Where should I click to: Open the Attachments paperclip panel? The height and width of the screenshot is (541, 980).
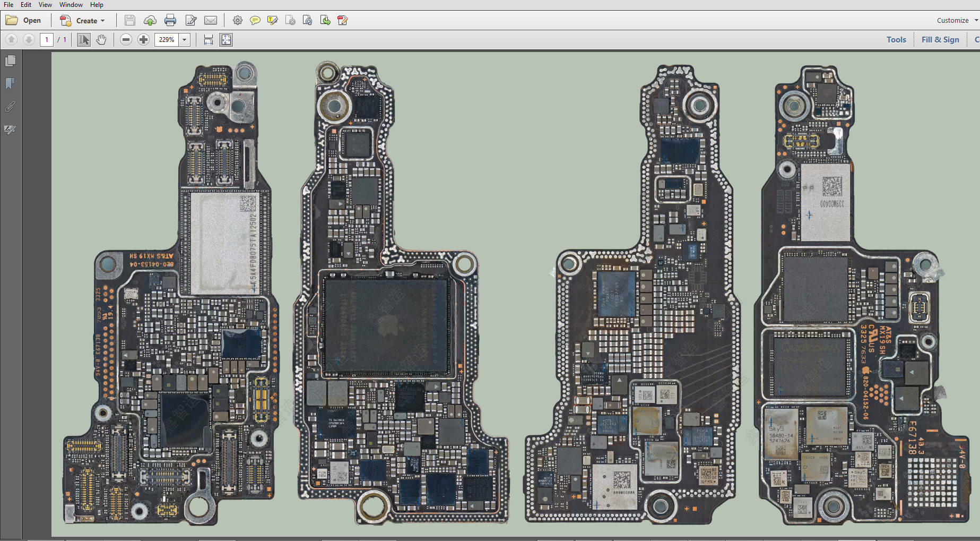coord(10,107)
